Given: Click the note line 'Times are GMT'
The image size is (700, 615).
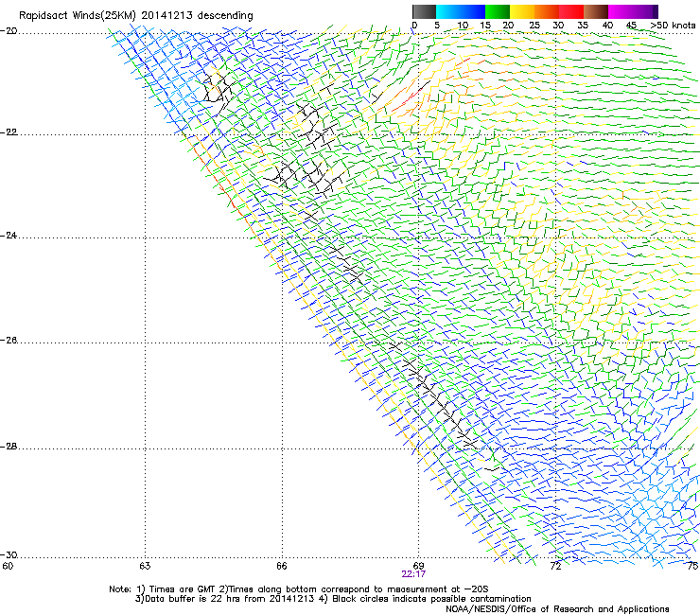Looking at the screenshot, I should click(183, 589).
